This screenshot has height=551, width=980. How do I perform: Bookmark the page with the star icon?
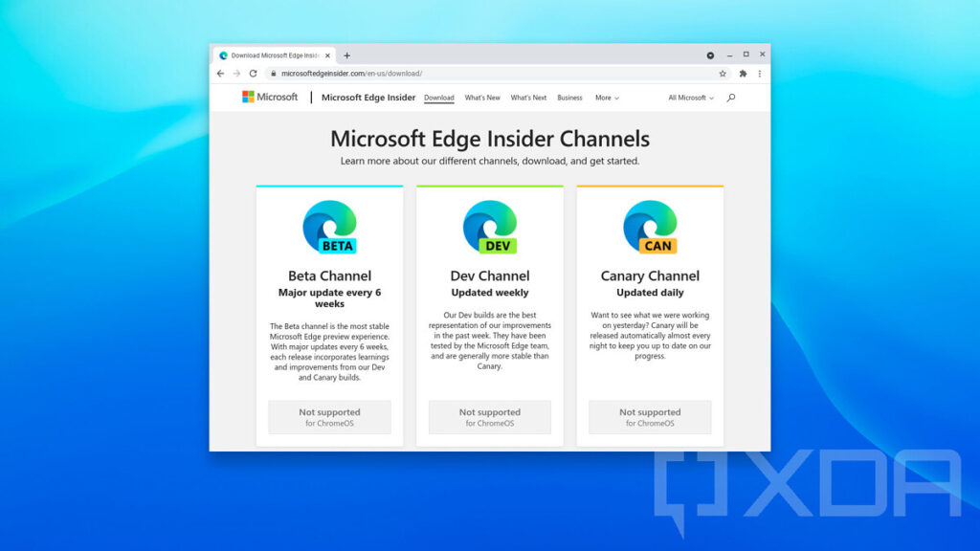pos(724,73)
